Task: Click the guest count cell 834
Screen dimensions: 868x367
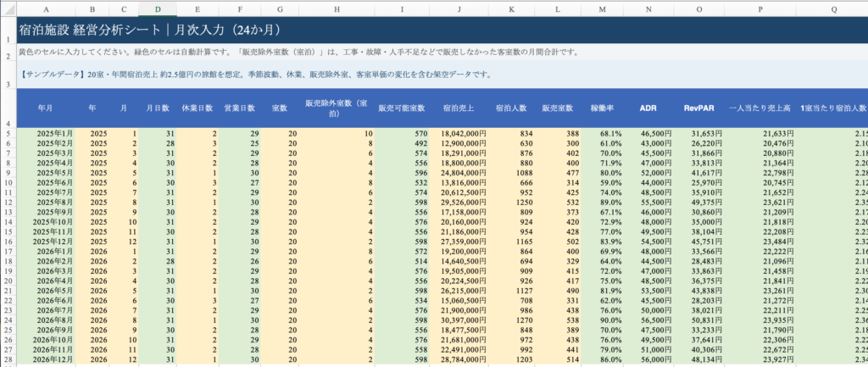Action: (x=511, y=133)
